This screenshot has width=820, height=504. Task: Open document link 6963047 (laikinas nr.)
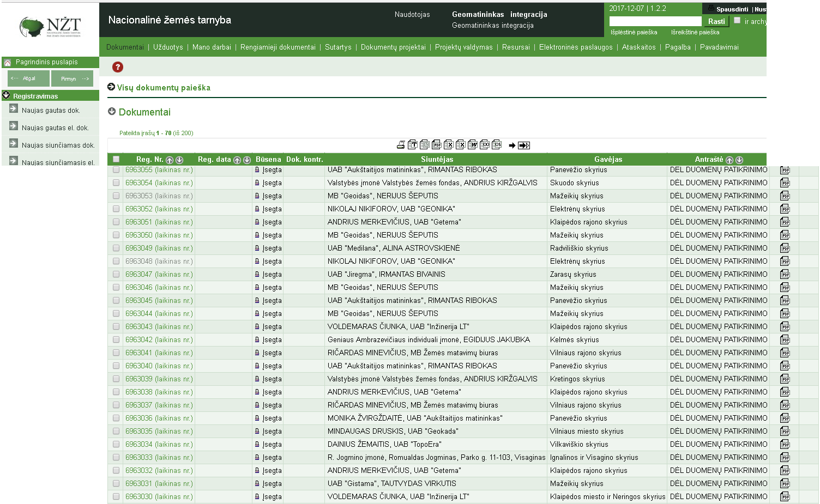(x=159, y=275)
